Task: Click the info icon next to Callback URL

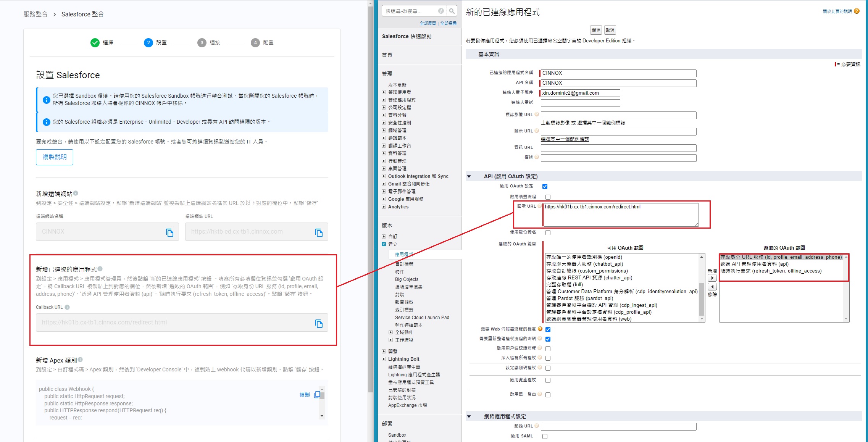Action: [x=67, y=307]
